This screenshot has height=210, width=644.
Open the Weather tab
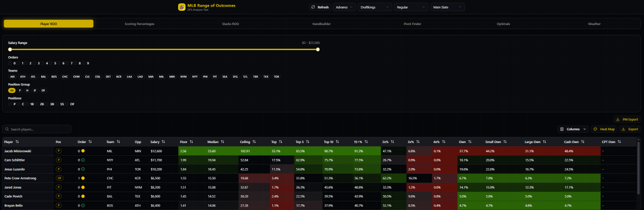pyautogui.click(x=594, y=24)
